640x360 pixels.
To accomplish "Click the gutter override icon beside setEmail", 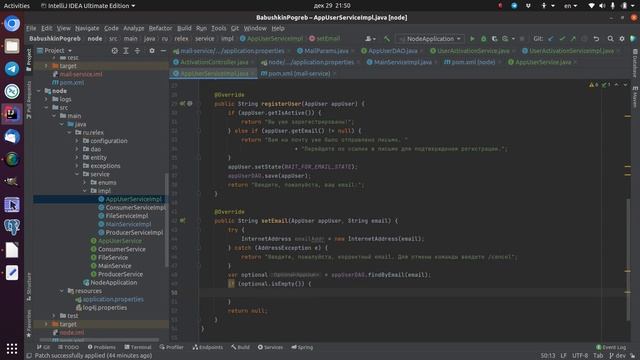I will point(182,221).
